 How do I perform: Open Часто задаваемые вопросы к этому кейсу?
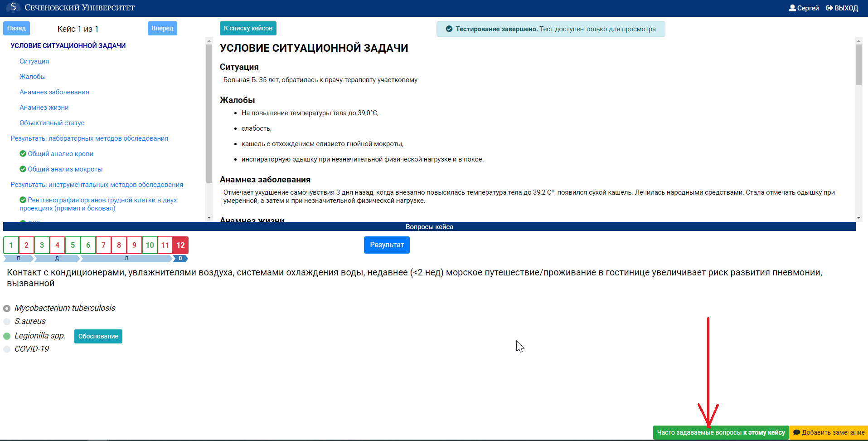[x=721, y=432]
